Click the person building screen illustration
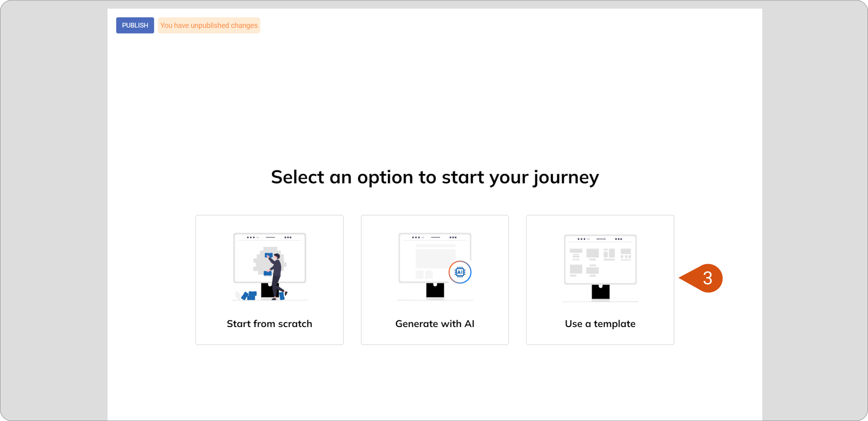 click(270, 267)
